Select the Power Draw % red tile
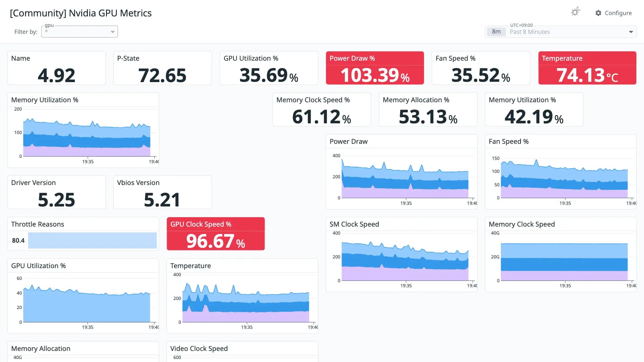This screenshot has height=362, width=644. coord(375,68)
